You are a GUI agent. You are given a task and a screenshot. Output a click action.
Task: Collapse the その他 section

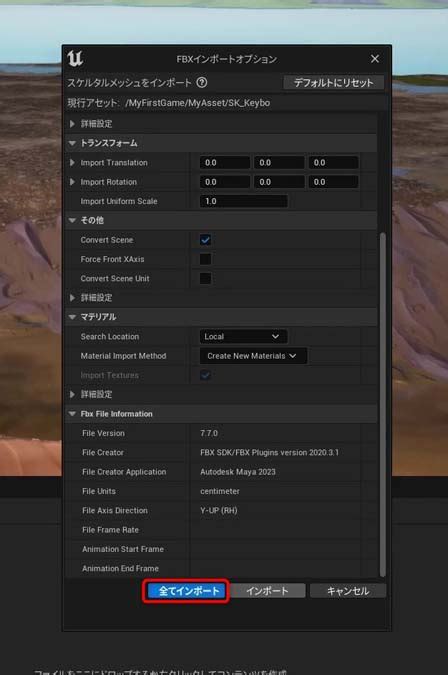[x=72, y=220]
